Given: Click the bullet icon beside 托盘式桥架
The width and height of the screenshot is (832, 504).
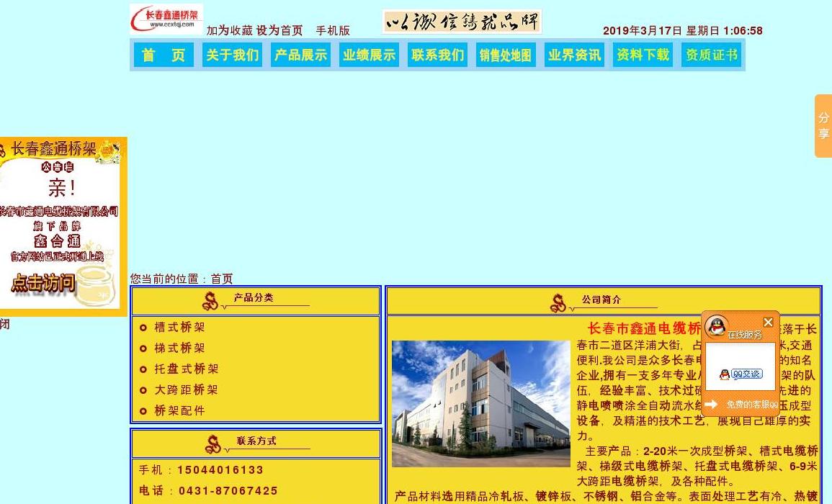Looking at the screenshot, I should click(x=143, y=369).
